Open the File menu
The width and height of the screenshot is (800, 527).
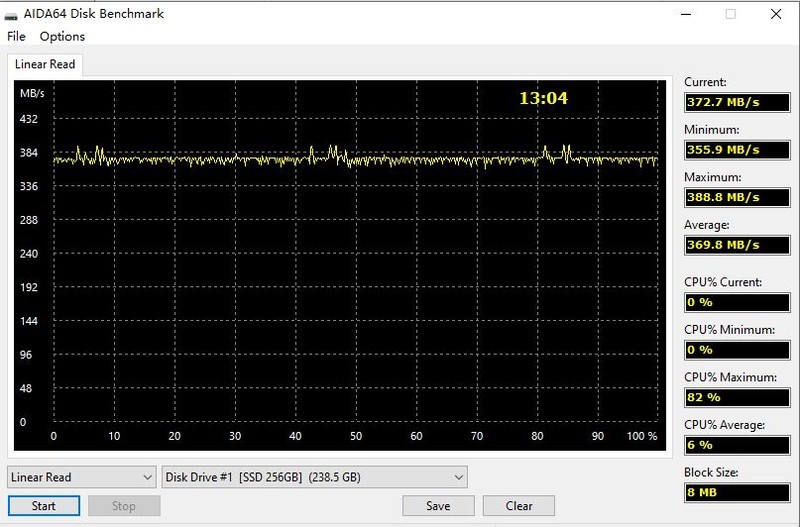[16, 36]
